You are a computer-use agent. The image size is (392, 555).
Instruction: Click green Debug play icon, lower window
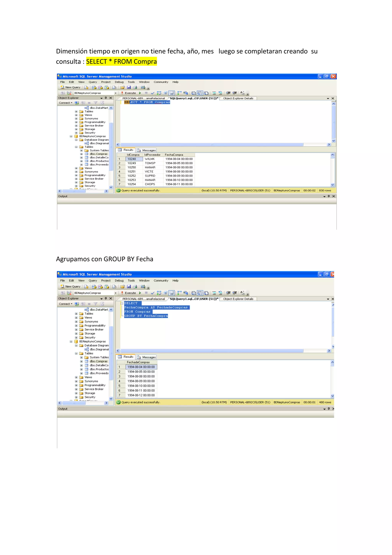pyautogui.click(x=140, y=293)
